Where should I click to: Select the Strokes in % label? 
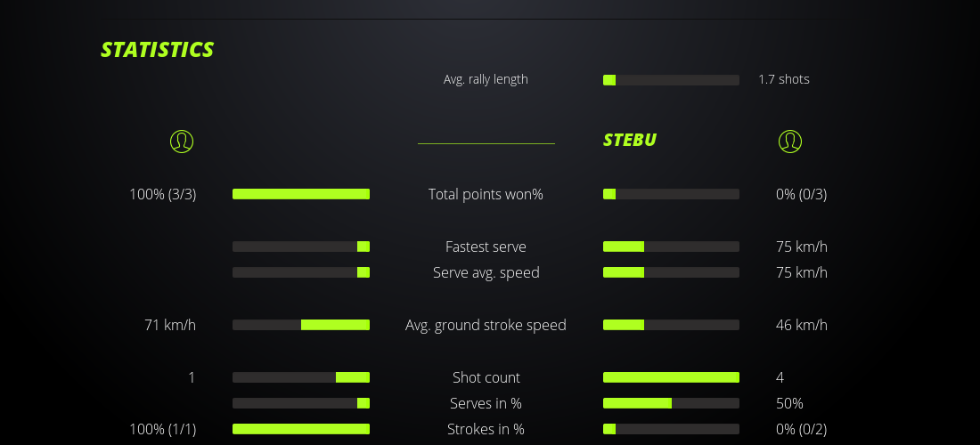click(x=486, y=429)
